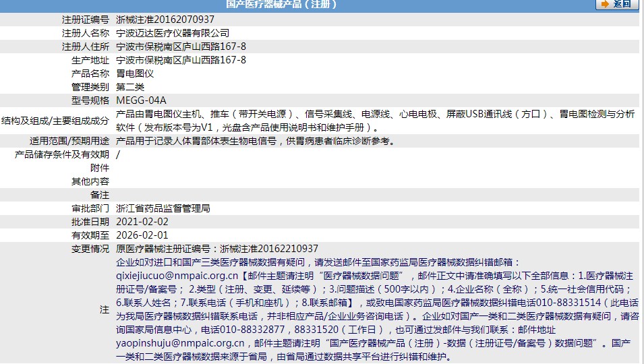Image resolution: width=644 pixels, height=364 pixels.
Task: Click the phone number 010-88332877
Action: (252, 330)
